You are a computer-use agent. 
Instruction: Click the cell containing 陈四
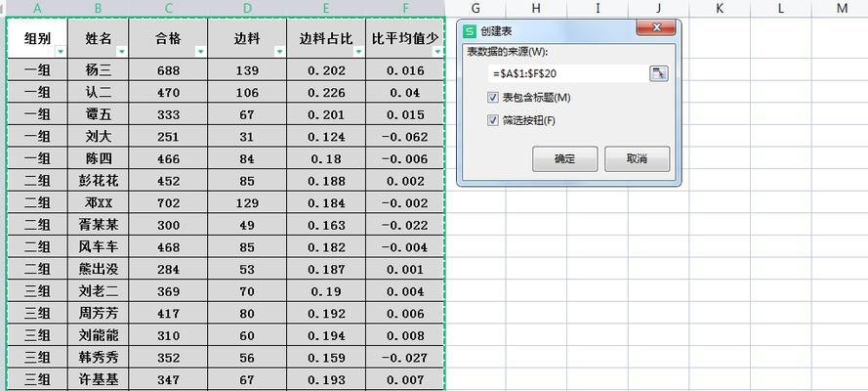99,158
